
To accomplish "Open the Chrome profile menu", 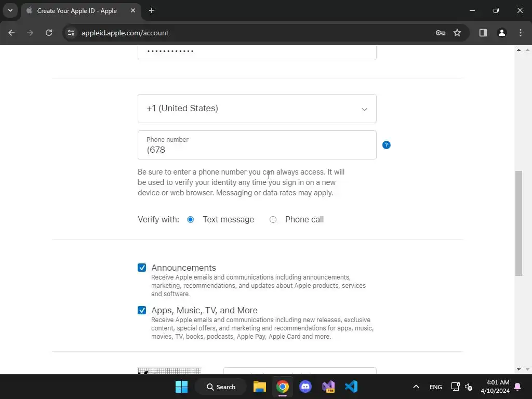I will 502,33.
